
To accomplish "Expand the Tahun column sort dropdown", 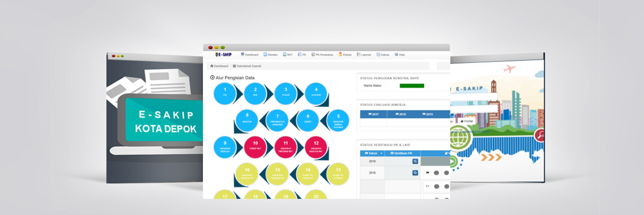I will pos(382,153).
